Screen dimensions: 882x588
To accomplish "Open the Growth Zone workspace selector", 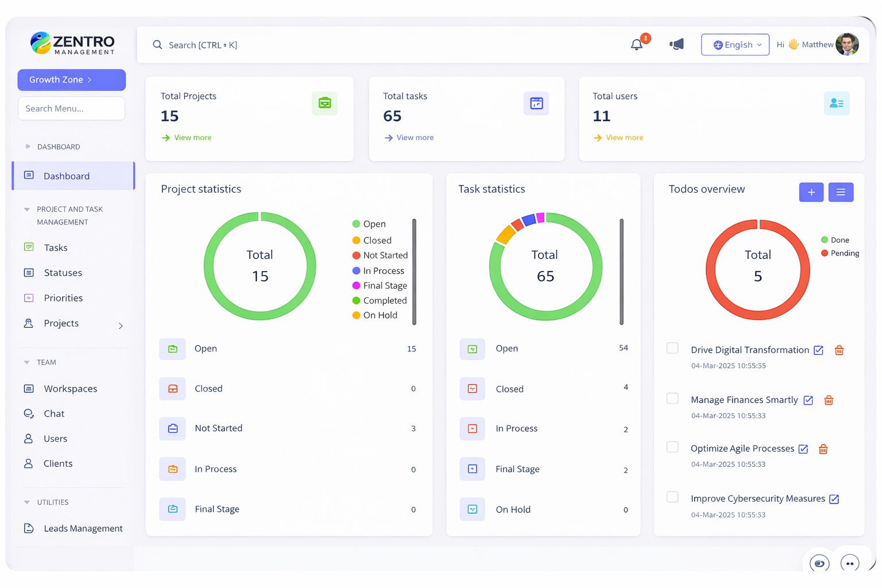I will (x=71, y=80).
